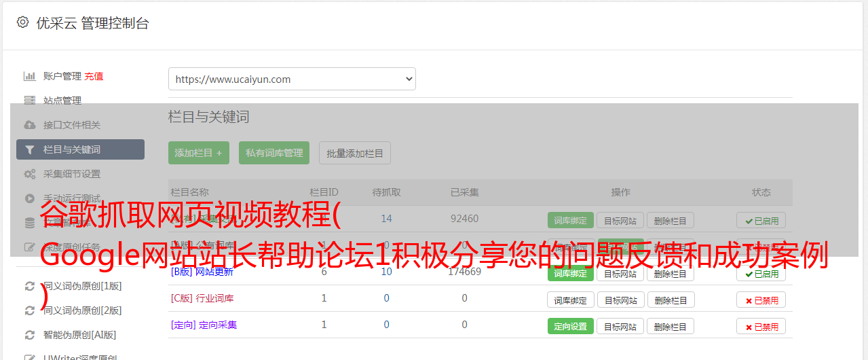Image resolution: width=868 pixels, height=360 pixels.
Task: Click 词库绑定 in the 92460 row
Action: pos(571,220)
